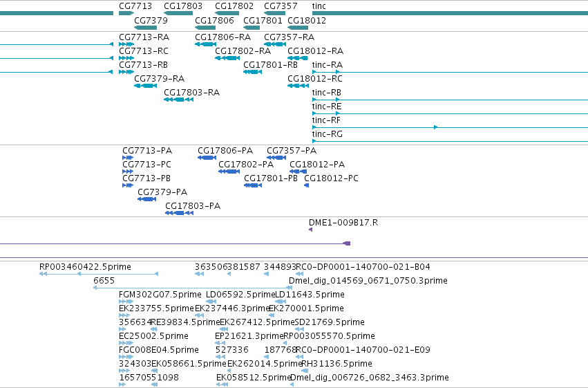Viewport: 588px width, 388px height.
Task: Select protein CG7713-PA
Action: coord(128,158)
